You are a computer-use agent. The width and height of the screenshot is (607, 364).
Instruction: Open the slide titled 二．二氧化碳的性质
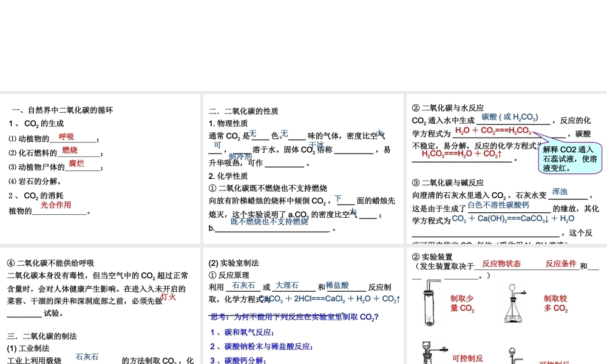pyautogui.click(x=303, y=169)
